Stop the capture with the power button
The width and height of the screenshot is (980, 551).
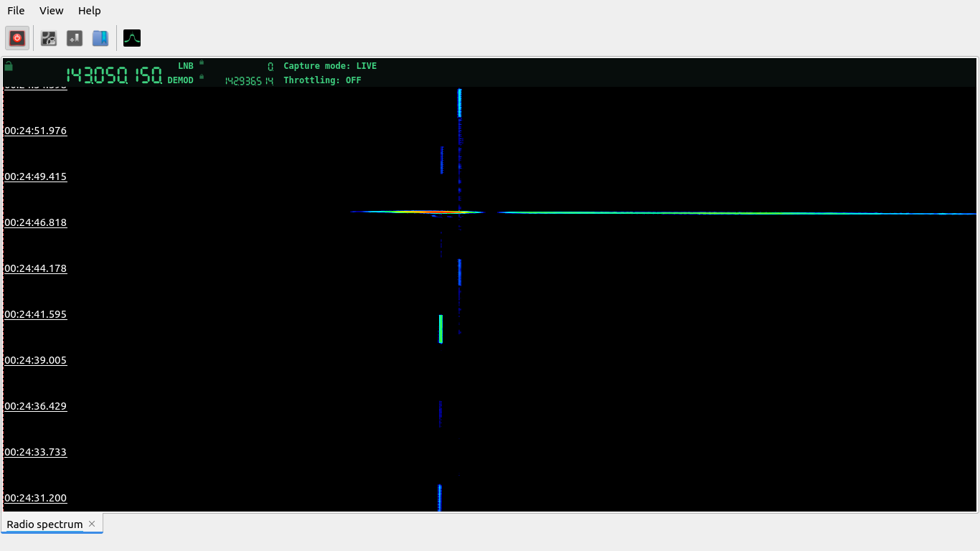(18, 38)
